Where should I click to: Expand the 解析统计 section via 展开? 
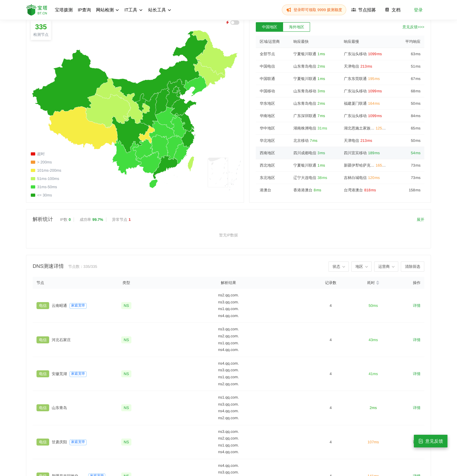pos(421,220)
